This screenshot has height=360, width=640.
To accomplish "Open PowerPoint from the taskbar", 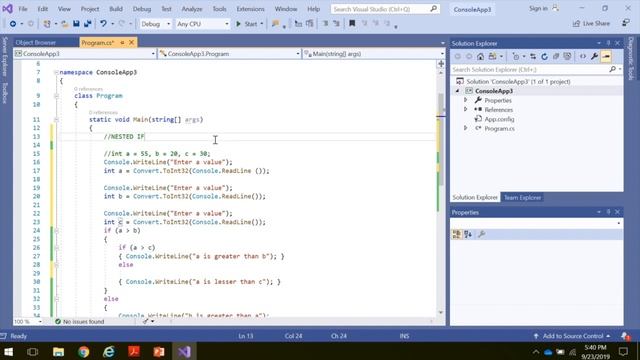I will (x=159, y=351).
